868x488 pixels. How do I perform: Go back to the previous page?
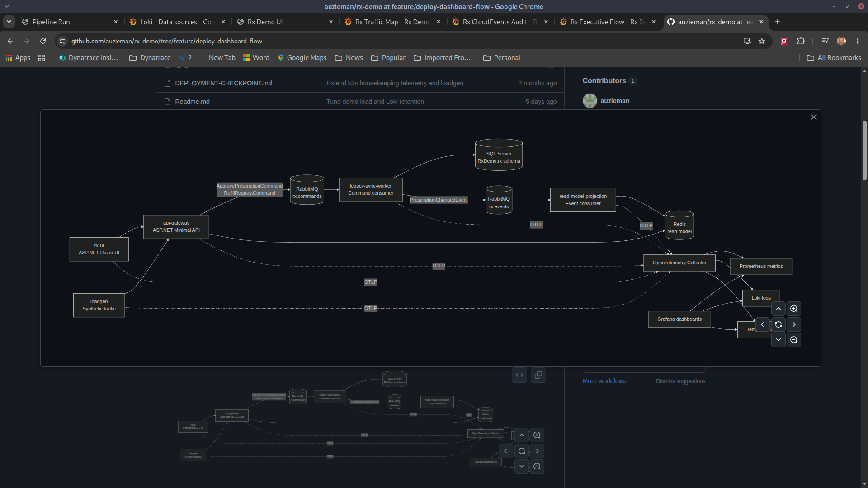[x=10, y=41]
